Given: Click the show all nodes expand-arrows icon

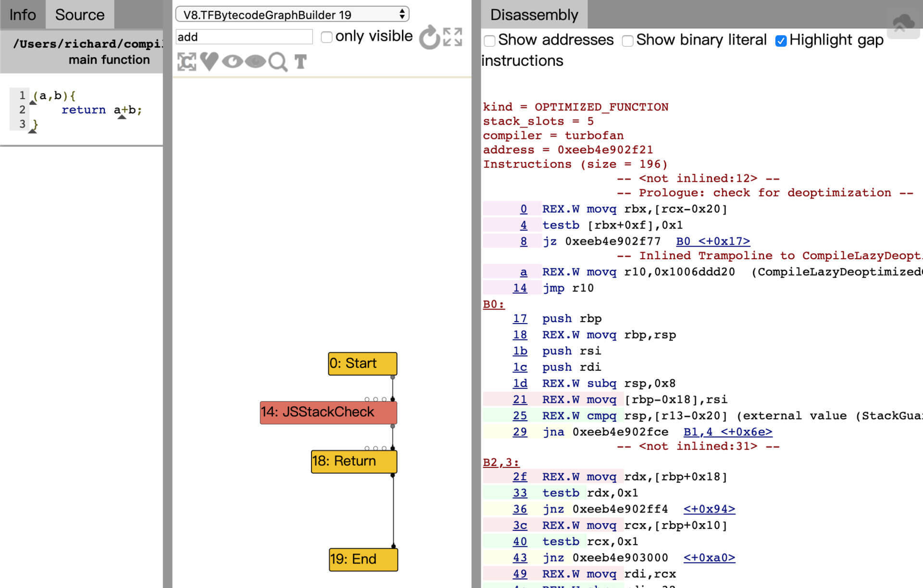Looking at the screenshot, I should (452, 37).
